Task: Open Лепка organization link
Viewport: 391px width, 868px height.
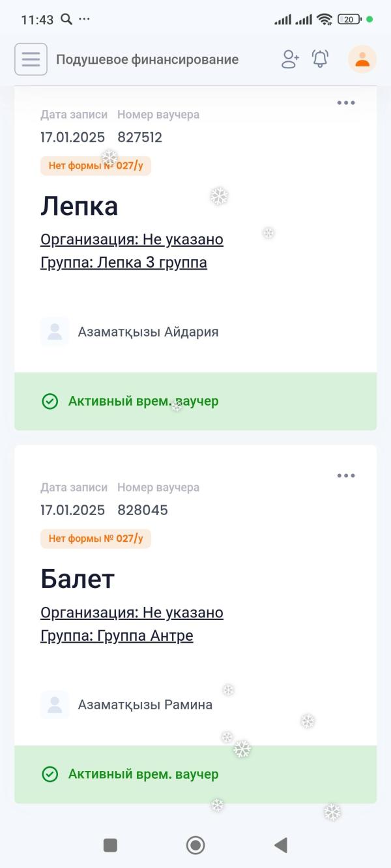Action: 132,240
